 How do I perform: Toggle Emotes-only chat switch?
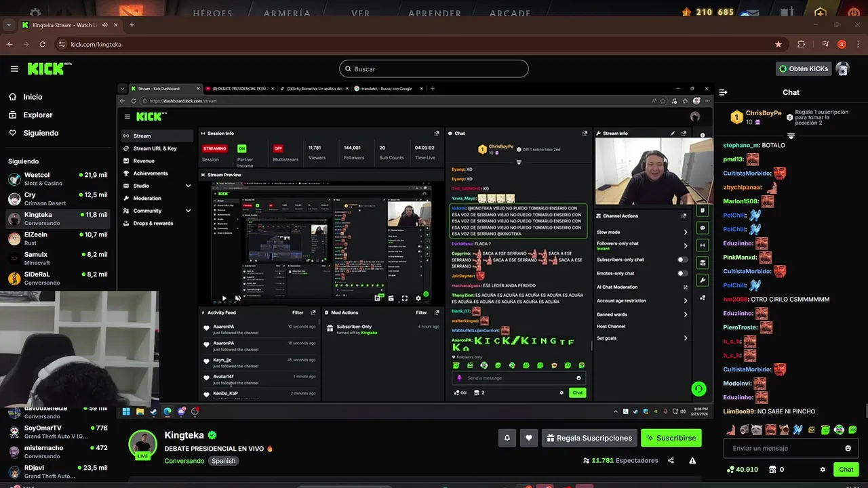[682, 273]
